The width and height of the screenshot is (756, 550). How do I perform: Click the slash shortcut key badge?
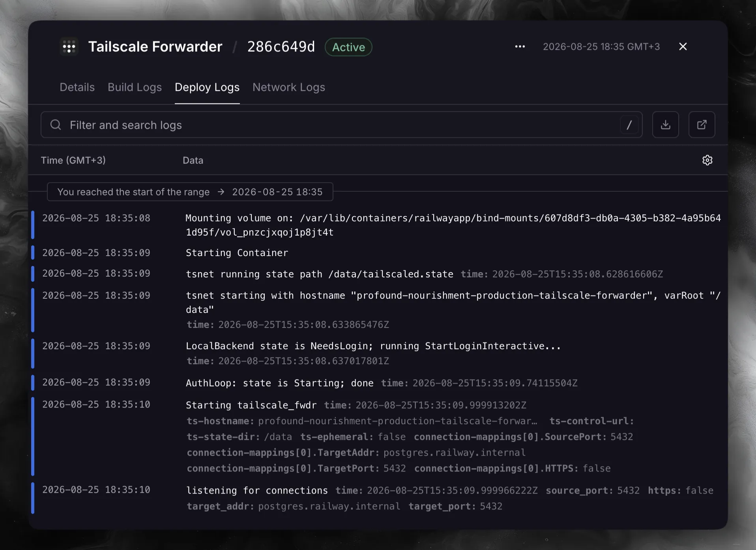tap(629, 125)
